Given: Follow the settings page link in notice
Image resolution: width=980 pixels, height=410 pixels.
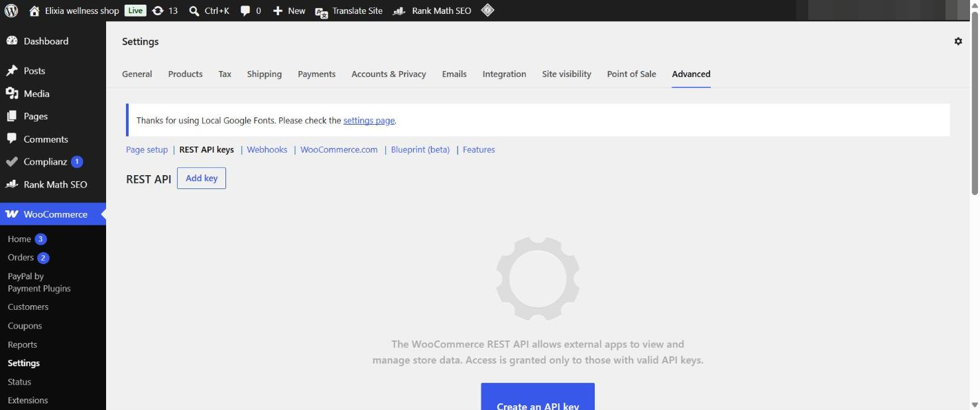Looking at the screenshot, I should pyautogui.click(x=369, y=121).
